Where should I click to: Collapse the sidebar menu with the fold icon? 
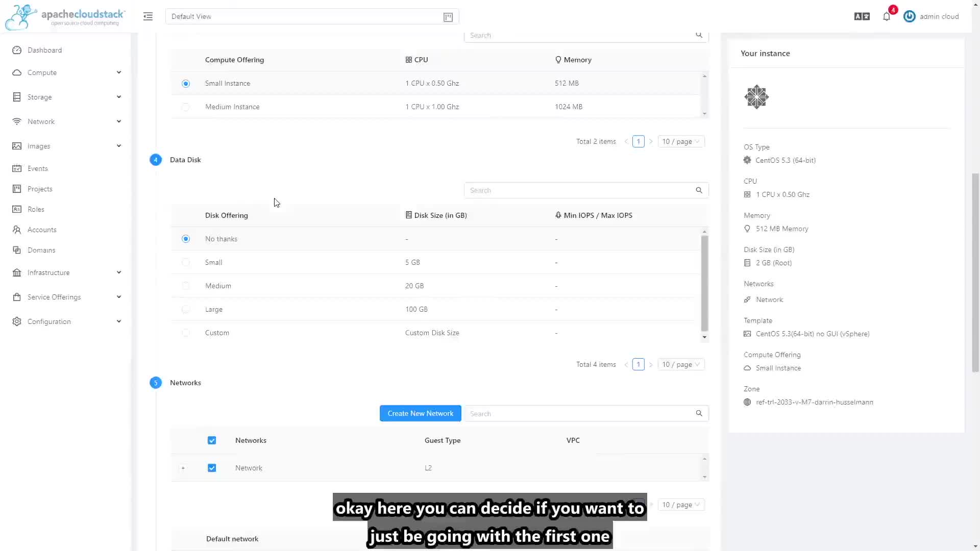(148, 16)
